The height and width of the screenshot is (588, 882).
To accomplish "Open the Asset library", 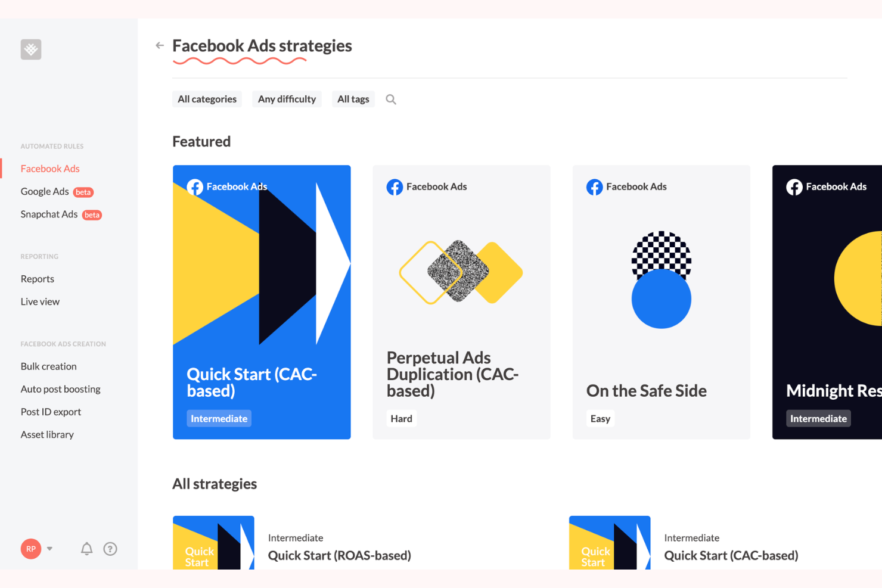I will pyautogui.click(x=47, y=434).
